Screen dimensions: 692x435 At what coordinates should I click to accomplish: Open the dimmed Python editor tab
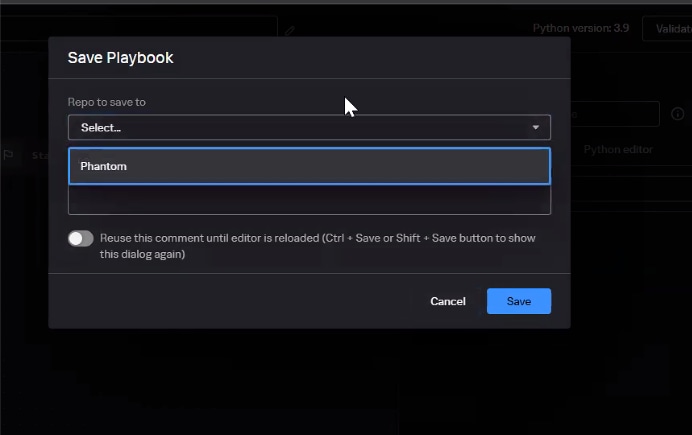tap(618, 150)
